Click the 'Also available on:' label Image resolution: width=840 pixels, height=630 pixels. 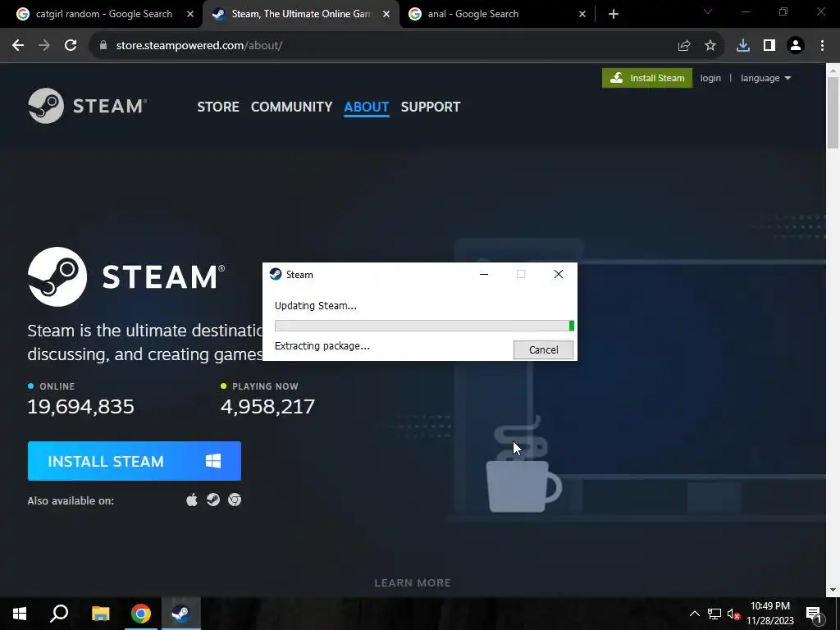coord(71,501)
